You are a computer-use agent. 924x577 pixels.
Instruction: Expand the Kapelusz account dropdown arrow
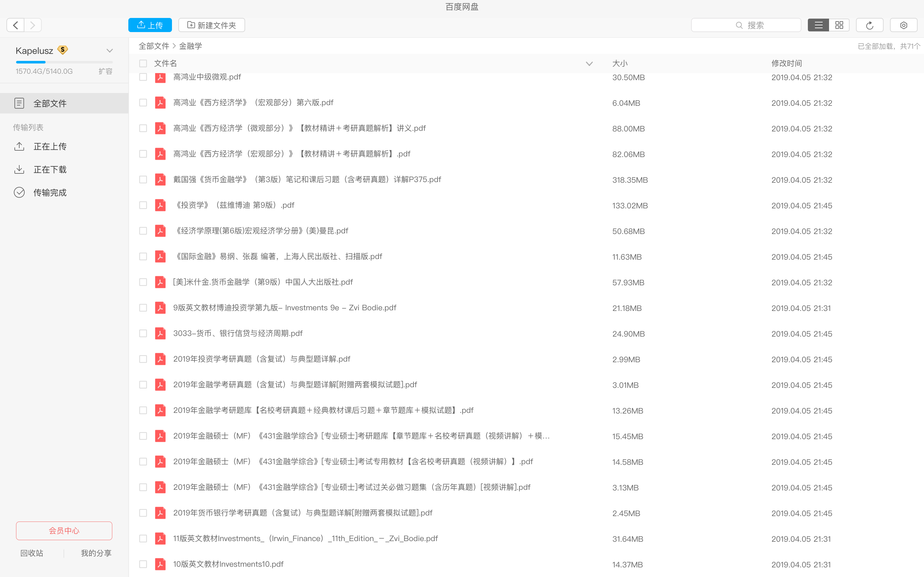point(110,51)
